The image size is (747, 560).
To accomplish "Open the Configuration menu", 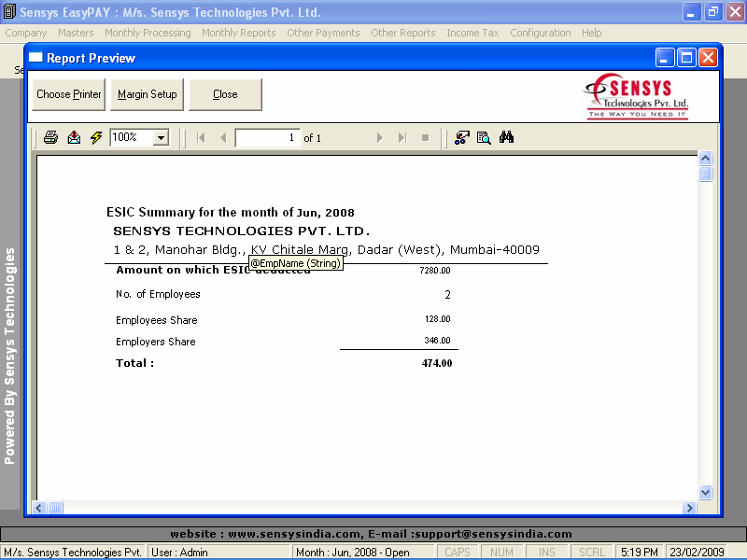I will coord(541,33).
